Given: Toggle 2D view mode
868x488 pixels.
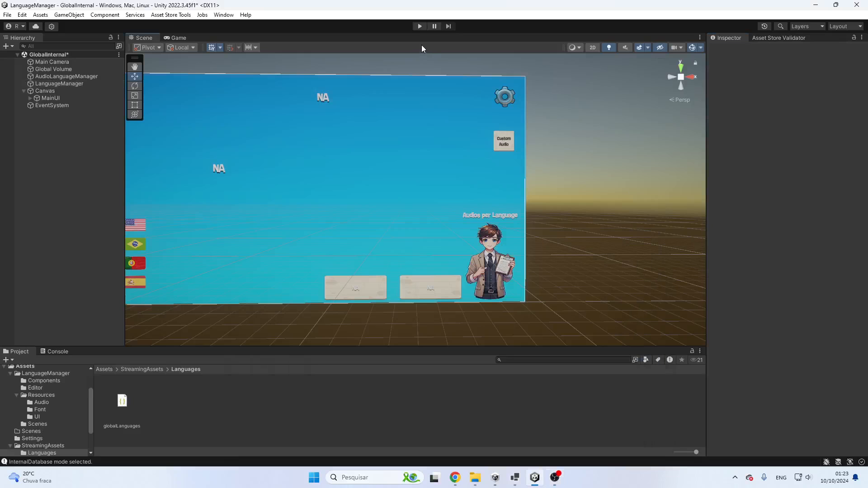Looking at the screenshot, I should (x=592, y=47).
